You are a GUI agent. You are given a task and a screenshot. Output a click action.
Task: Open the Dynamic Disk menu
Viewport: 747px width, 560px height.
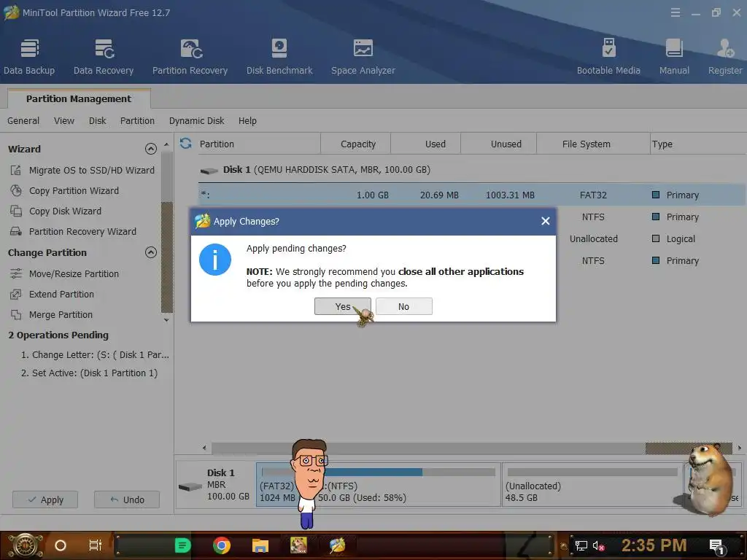pyautogui.click(x=196, y=121)
